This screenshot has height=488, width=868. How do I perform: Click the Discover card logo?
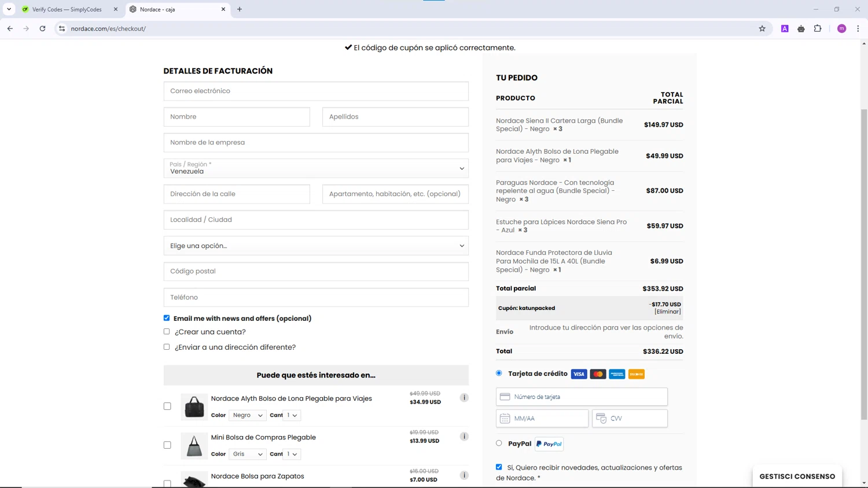(x=637, y=374)
